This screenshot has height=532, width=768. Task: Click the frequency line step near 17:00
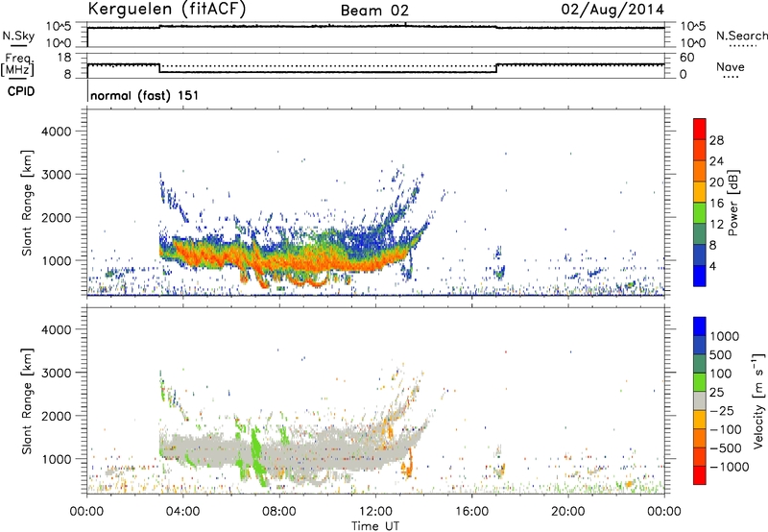pyautogui.click(x=496, y=68)
